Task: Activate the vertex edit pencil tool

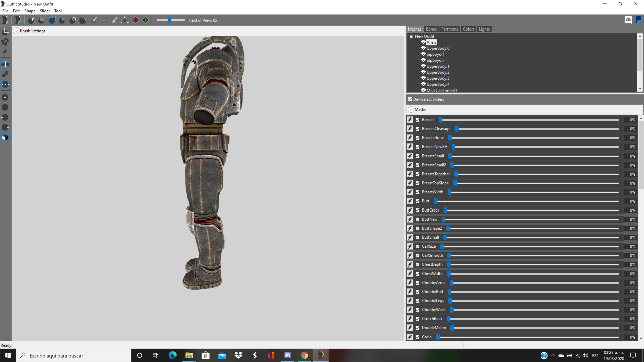Action: (x=5, y=52)
